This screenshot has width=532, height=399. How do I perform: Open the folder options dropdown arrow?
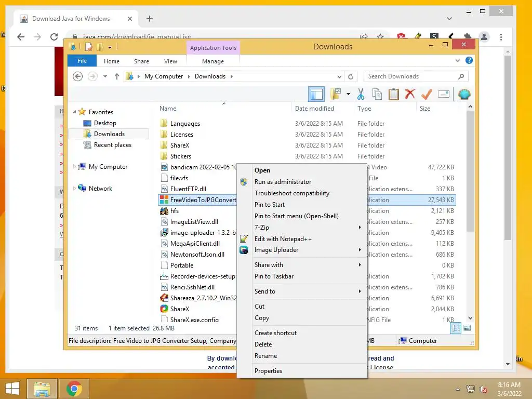[x=348, y=94]
